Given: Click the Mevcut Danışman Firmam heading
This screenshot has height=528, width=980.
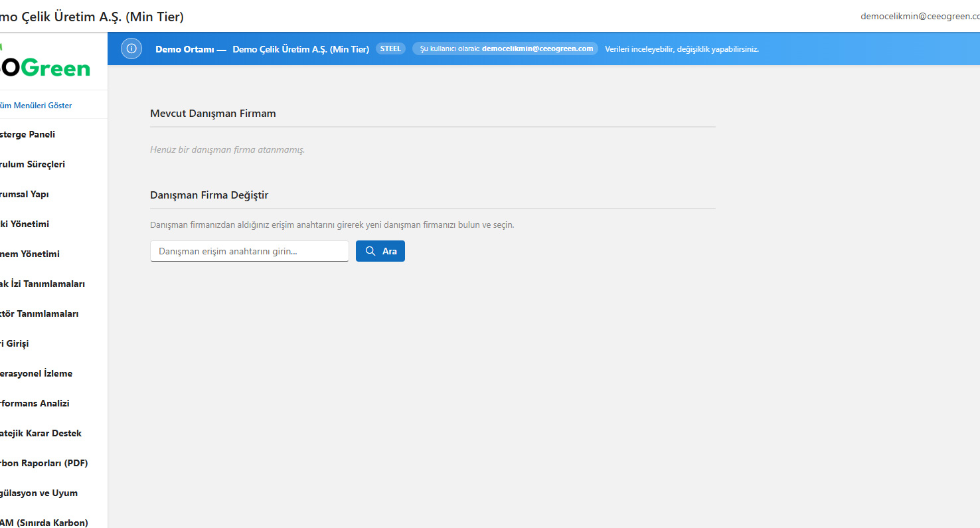Looking at the screenshot, I should point(213,114).
